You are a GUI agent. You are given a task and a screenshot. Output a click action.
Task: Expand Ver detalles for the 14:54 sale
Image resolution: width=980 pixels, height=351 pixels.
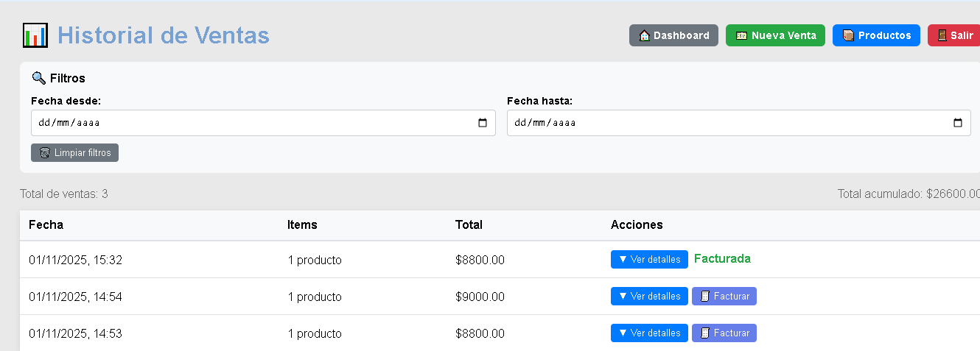click(649, 296)
